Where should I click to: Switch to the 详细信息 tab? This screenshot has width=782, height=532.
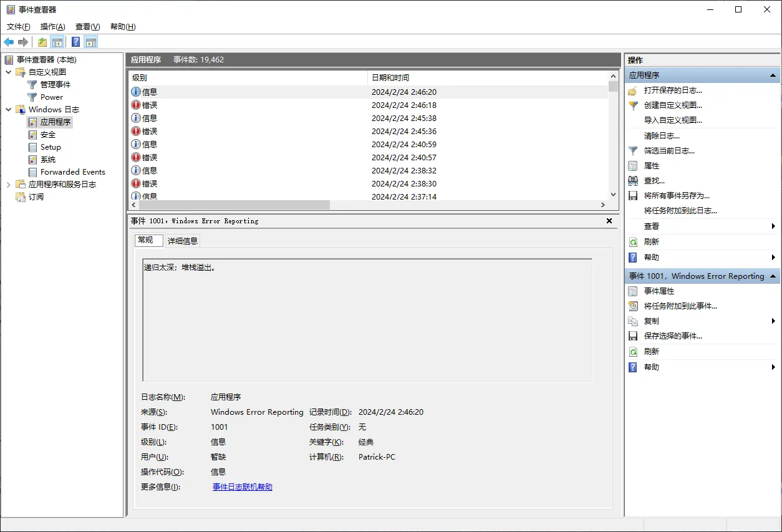(183, 241)
